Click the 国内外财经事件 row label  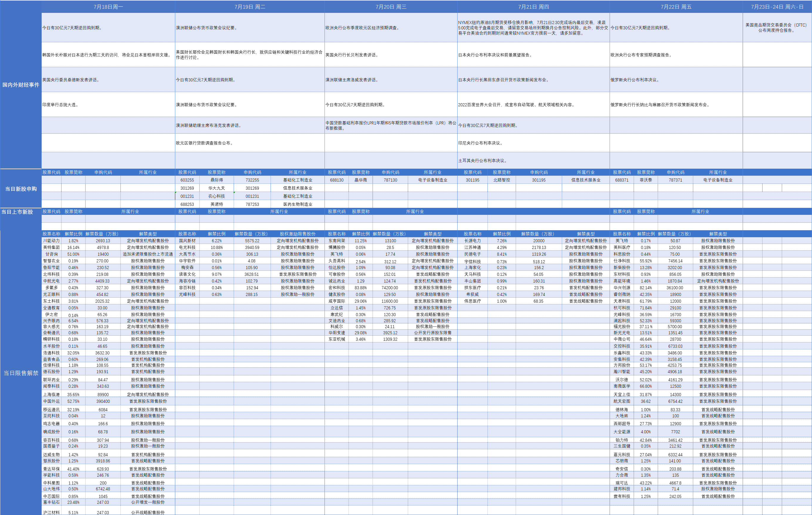[x=21, y=85]
